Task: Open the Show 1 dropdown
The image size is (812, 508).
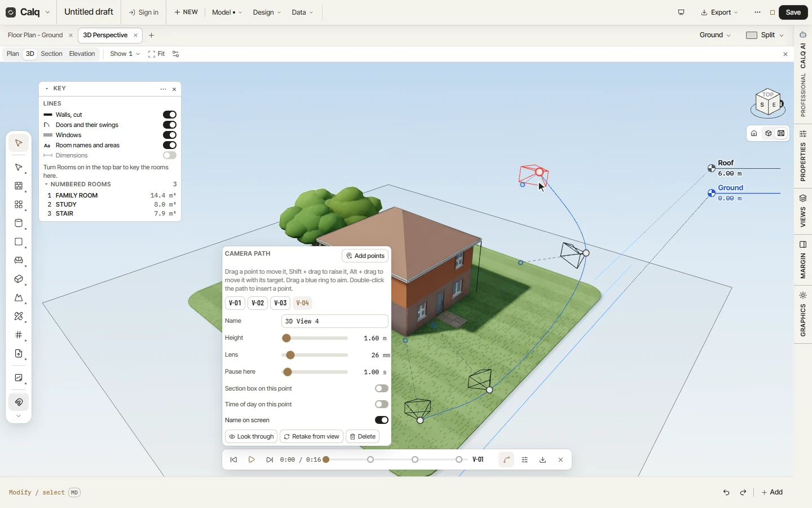Action: [125, 54]
